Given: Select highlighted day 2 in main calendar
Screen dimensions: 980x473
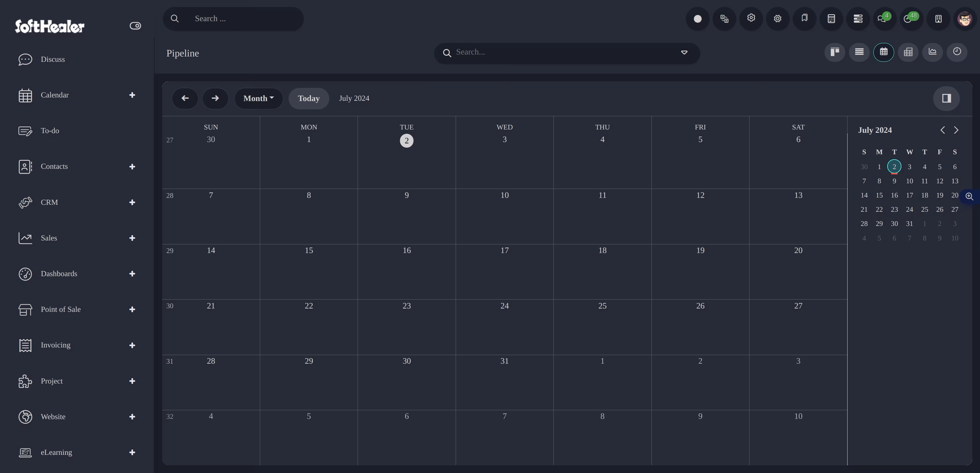Looking at the screenshot, I should click(407, 141).
